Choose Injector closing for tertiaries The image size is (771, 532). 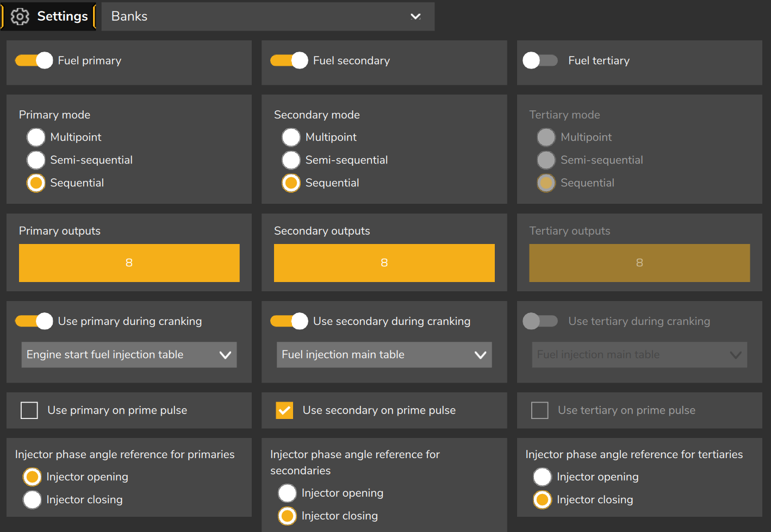(542, 500)
